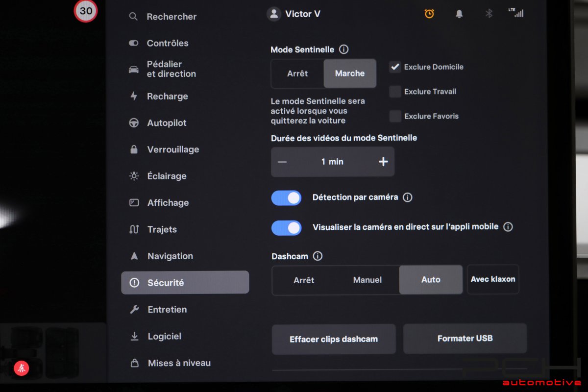The height and width of the screenshot is (392, 588).
Task: Click Effacer clips dashcam button
Action: (x=334, y=339)
